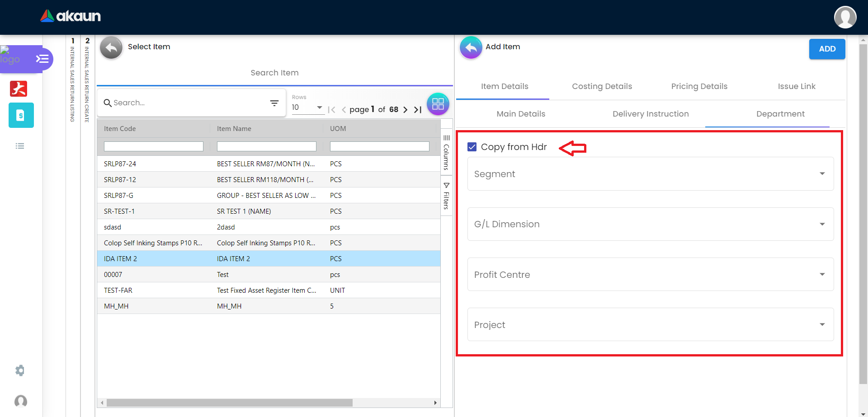Click the Item Code filter input field
868x417 pixels.
153,146
